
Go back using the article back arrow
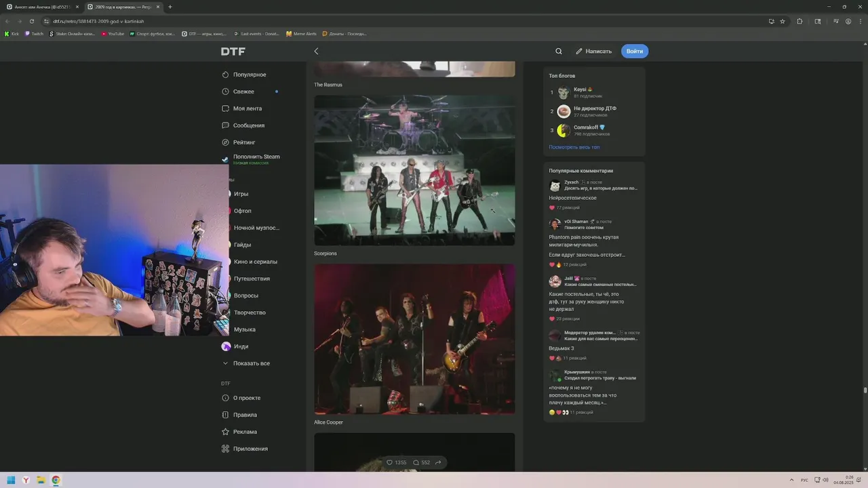tap(316, 52)
